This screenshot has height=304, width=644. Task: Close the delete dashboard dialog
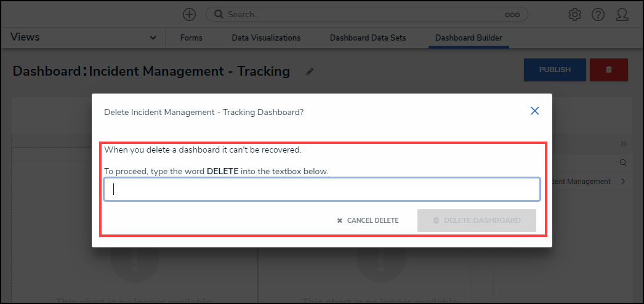click(x=534, y=111)
